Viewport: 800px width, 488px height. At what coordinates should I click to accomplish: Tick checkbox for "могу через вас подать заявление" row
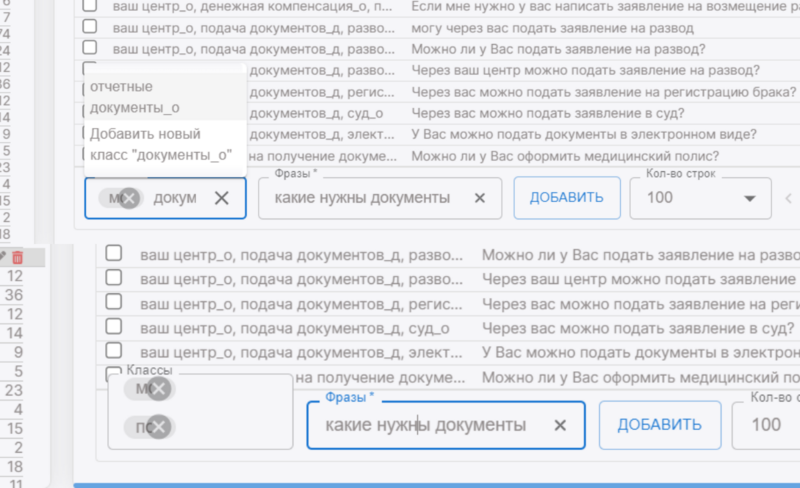point(90,28)
